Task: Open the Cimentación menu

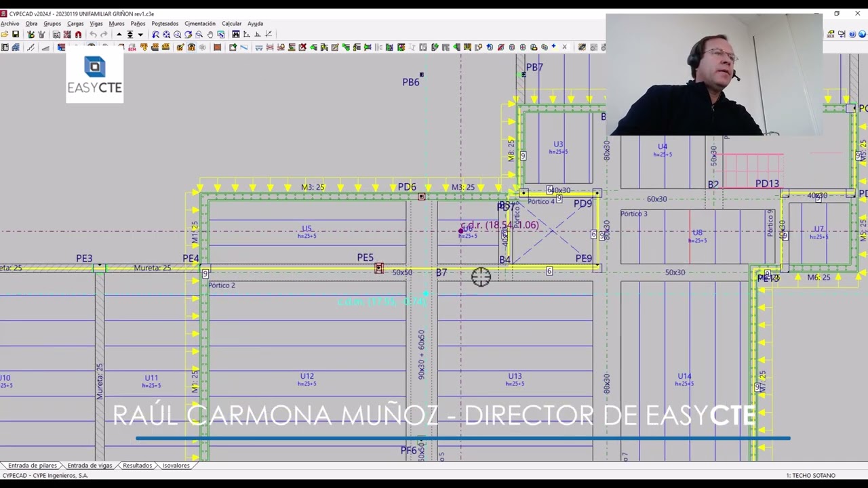Action: point(200,24)
